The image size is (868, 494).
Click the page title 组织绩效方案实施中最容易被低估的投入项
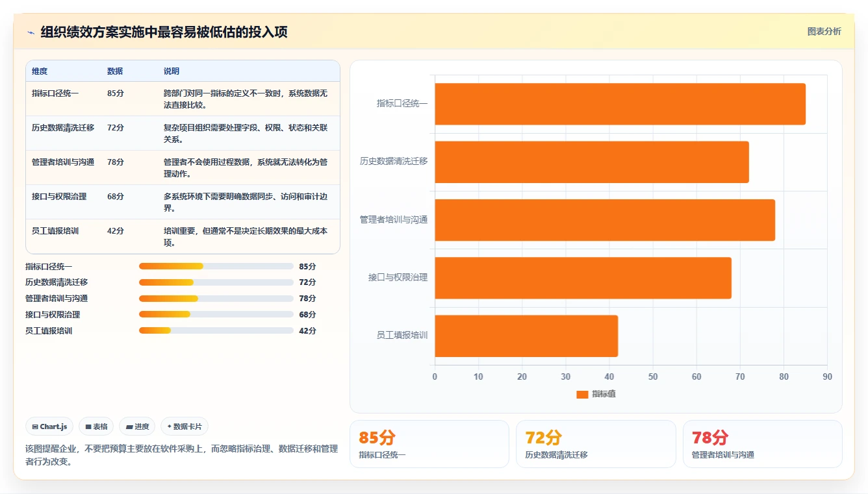[x=164, y=32]
